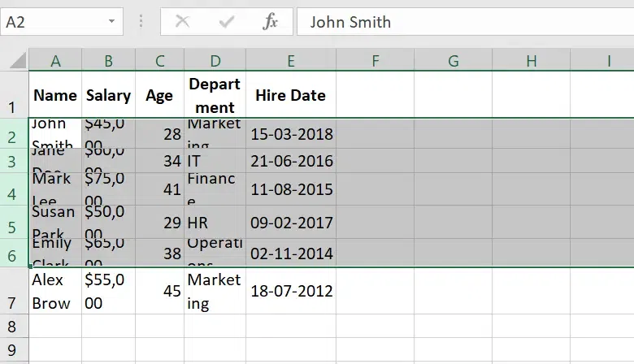Image resolution: width=634 pixels, height=364 pixels.
Task: Click the Salary header cell
Action: pos(108,95)
